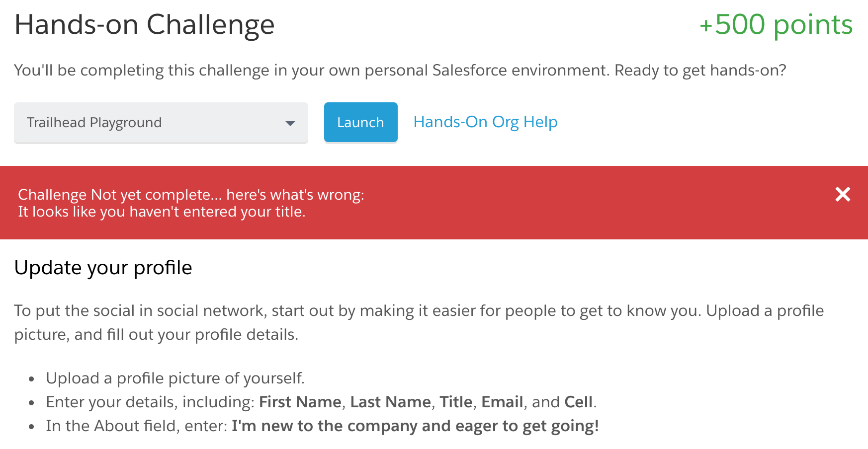Click the 'personal Salesforce environment' intro sentence
868x449 pixels.
[400, 71]
